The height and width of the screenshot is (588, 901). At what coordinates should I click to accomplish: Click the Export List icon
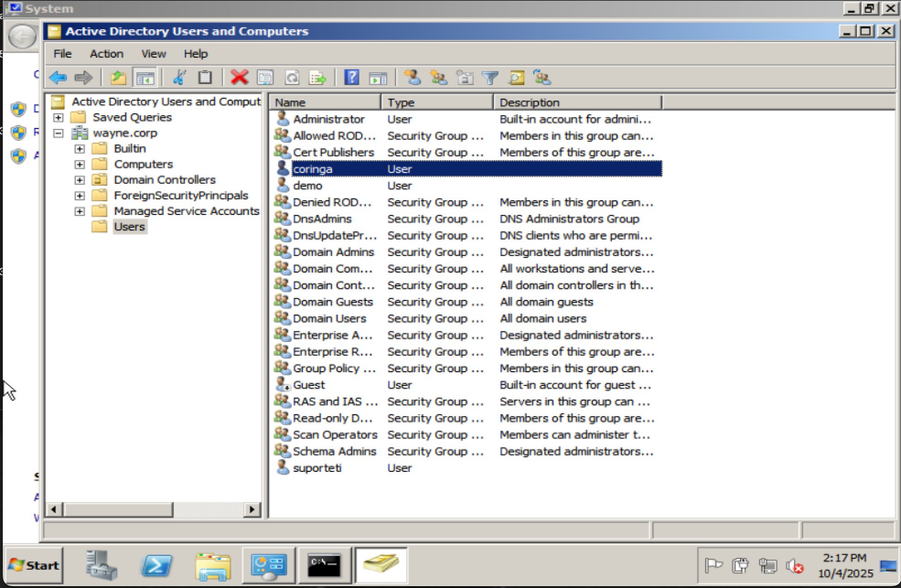click(317, 78)
